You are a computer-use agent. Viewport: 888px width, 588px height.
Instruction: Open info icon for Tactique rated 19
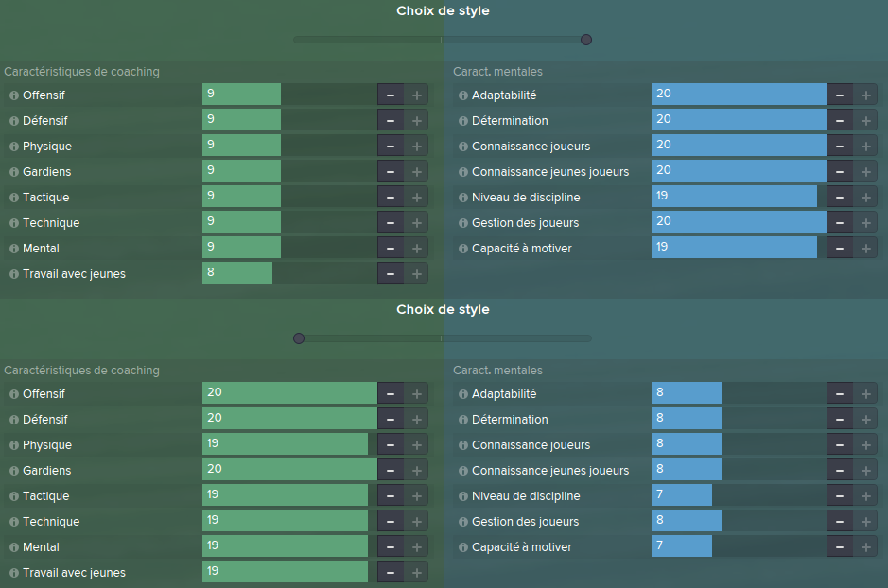[x=14, y=496]
